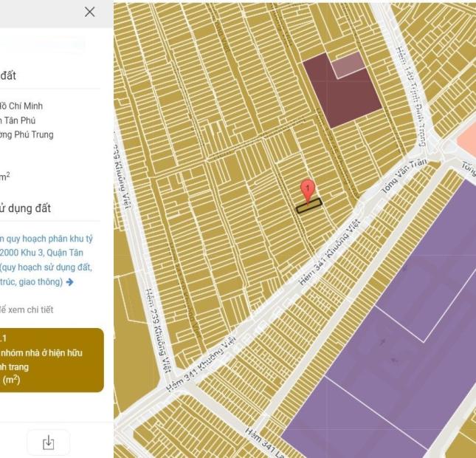Click the Phú Trung ward text

pos(27,134)
